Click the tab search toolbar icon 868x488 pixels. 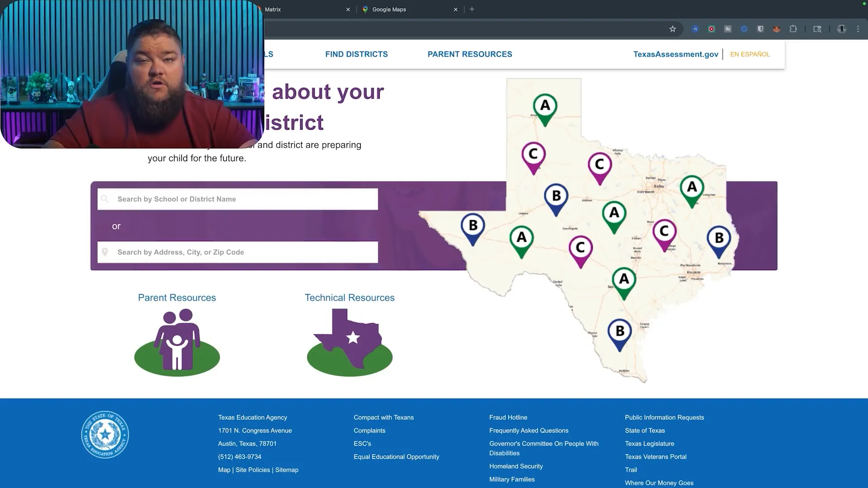[x=817, y=29]
